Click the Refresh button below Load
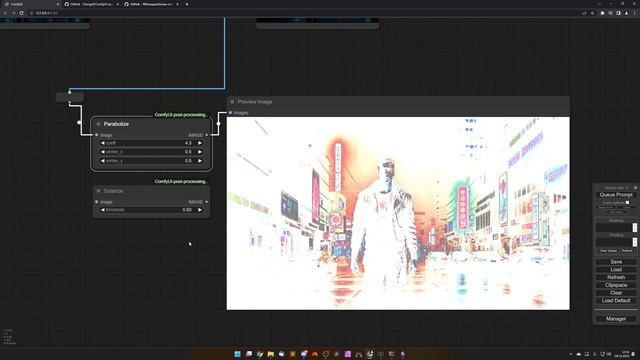The width and height of the screenshot is (640, 360). click(616, 277)
